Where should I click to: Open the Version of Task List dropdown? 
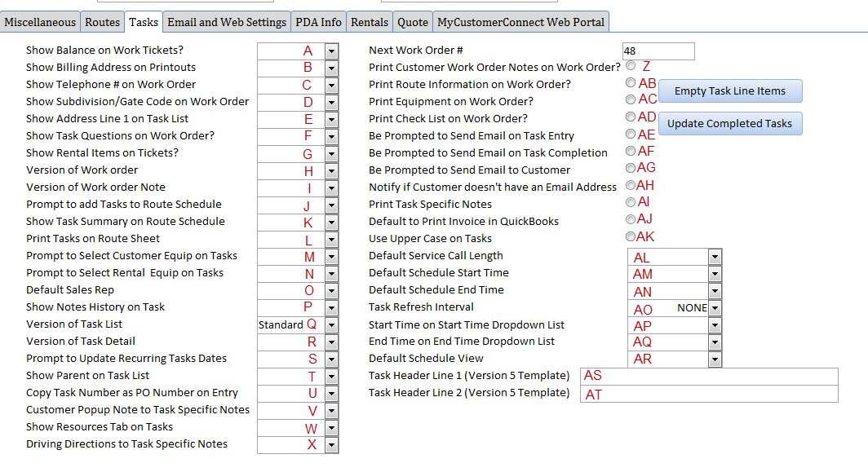point(331,326)
